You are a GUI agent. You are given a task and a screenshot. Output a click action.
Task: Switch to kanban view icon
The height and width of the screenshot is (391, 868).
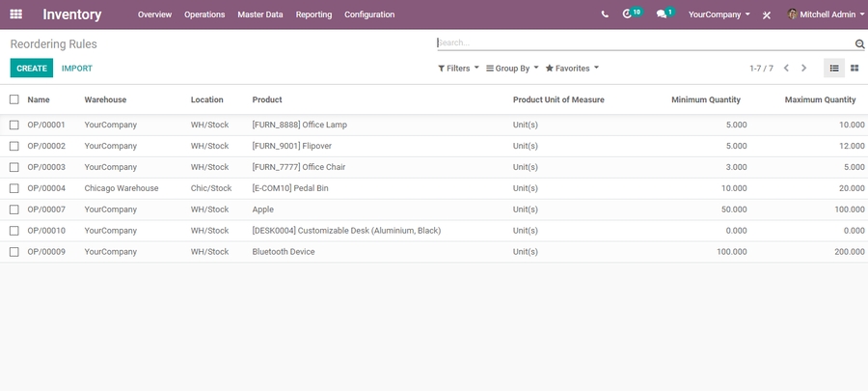pos(854,68)
